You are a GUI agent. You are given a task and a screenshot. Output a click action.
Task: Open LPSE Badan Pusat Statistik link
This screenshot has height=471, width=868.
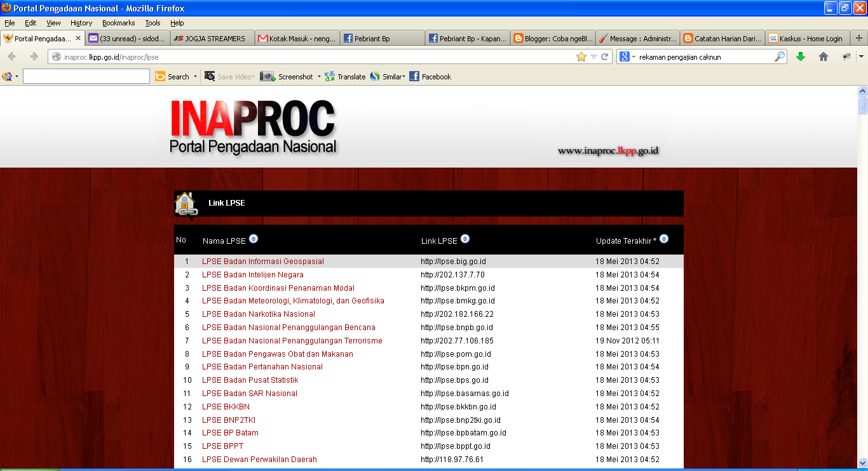coord(249,380)
